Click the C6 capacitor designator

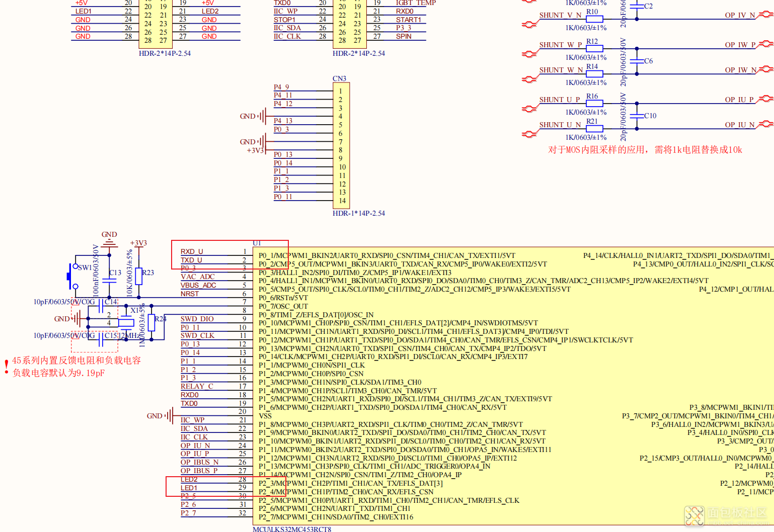(648, 61)
